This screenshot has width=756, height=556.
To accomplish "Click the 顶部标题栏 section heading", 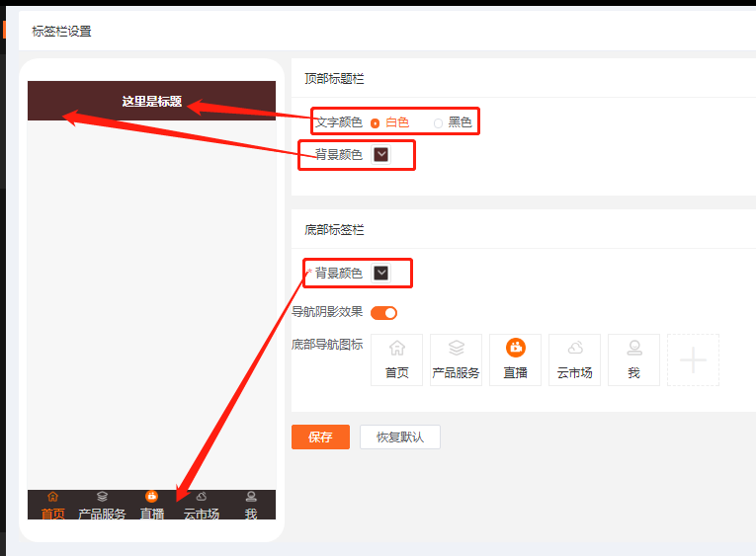I will coord(334,79).
